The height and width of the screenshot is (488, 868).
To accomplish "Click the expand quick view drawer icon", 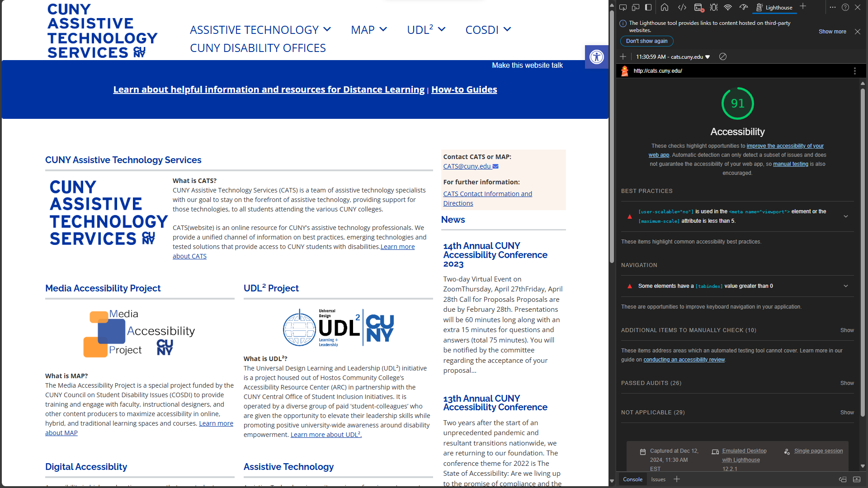I will click(x=857, y=479).
